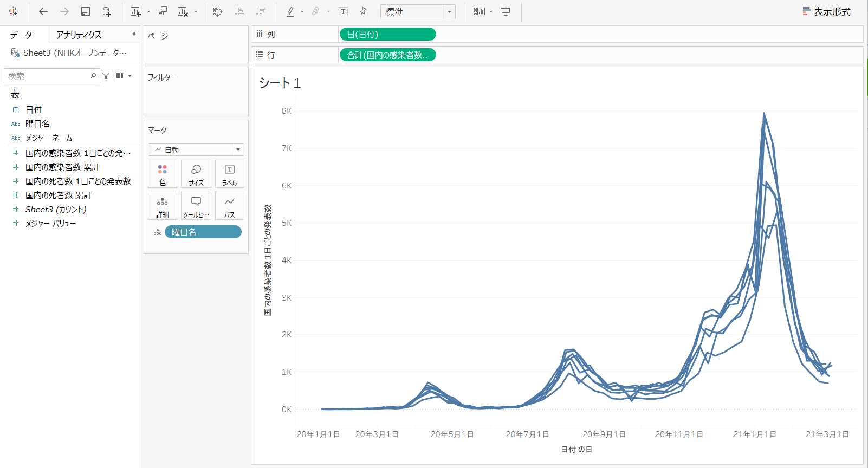Show mark labels with the T icon
Screen dimensions: 868x468
(343, 11)
